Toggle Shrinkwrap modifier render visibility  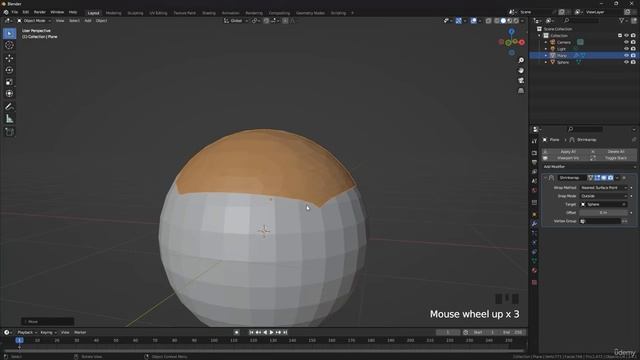611,178
